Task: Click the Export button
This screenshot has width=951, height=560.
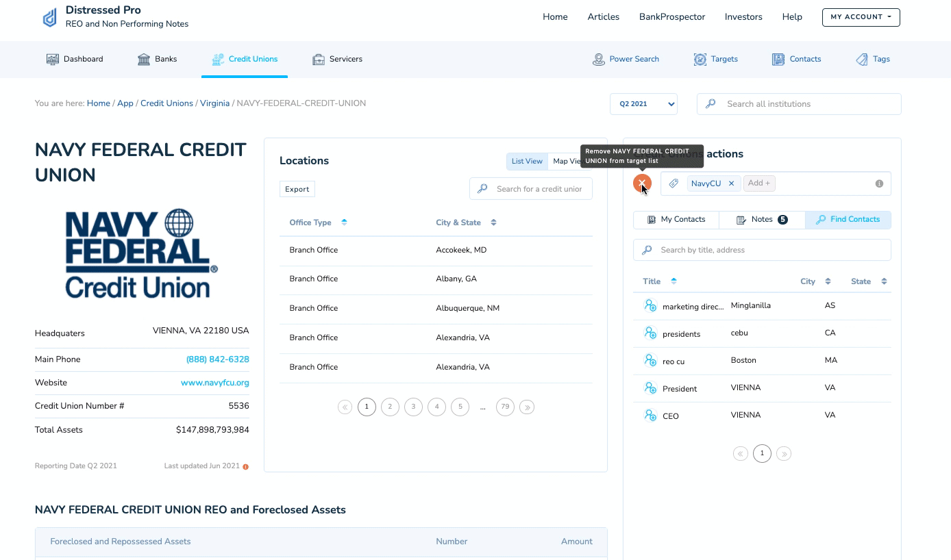Action: 297,189
